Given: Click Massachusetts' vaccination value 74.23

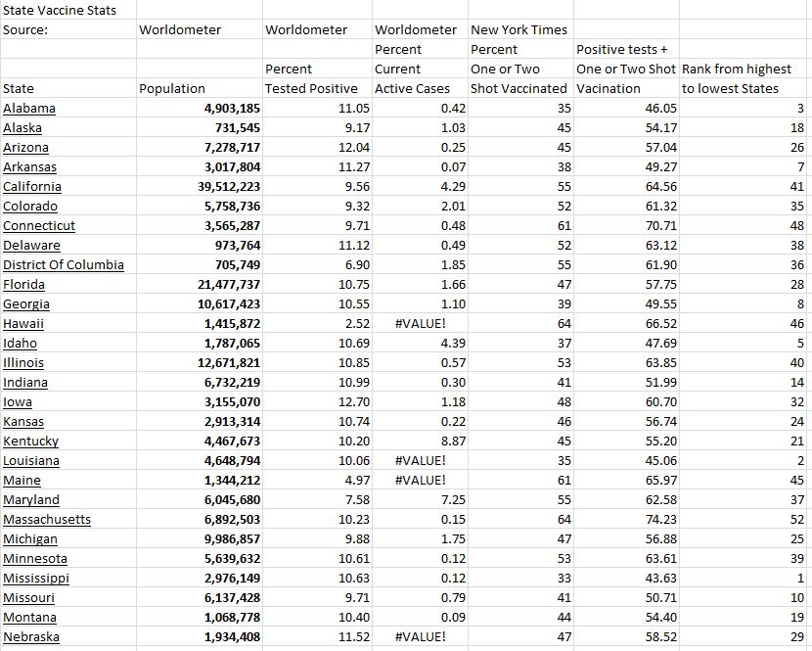Looking at the screenshot, I should 646,519.
